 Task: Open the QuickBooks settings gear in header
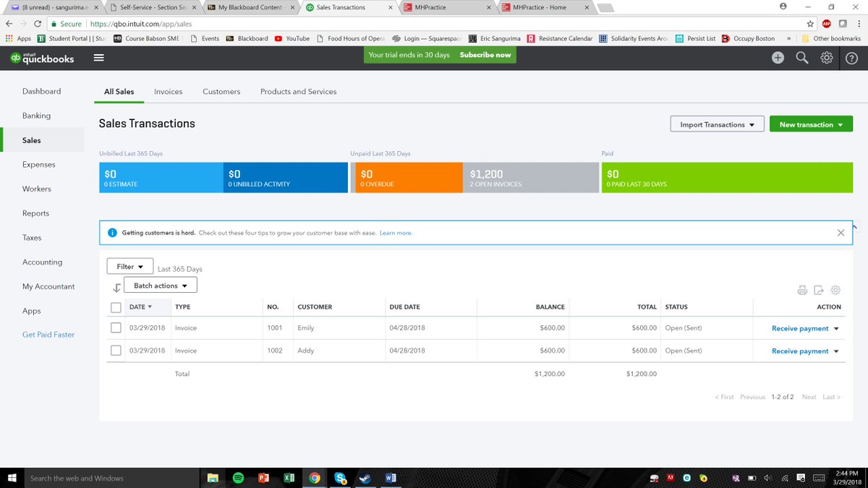(x=827, y=58)
